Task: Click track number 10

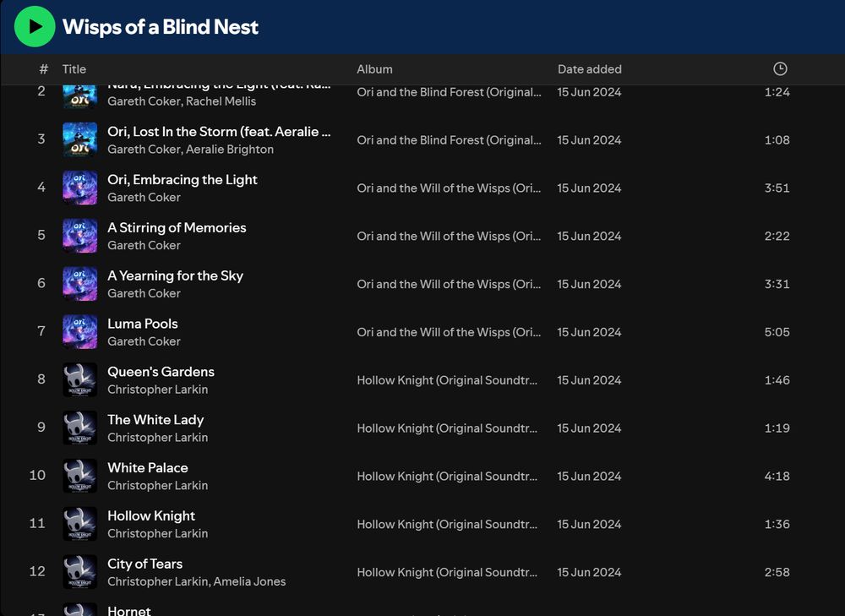Action: 37,476
